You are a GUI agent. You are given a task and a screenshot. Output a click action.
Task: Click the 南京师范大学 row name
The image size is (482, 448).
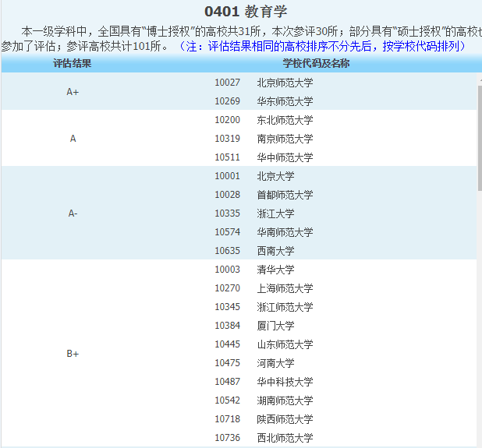tap(285, 139)
